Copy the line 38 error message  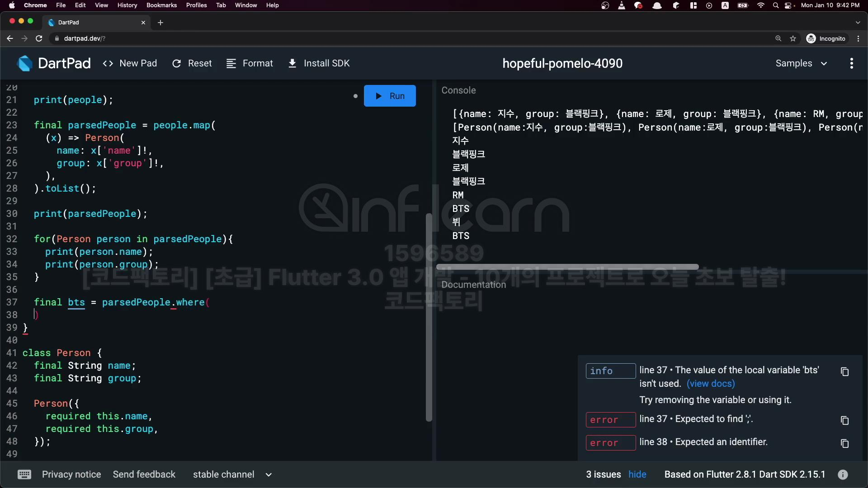pos(844,443)
